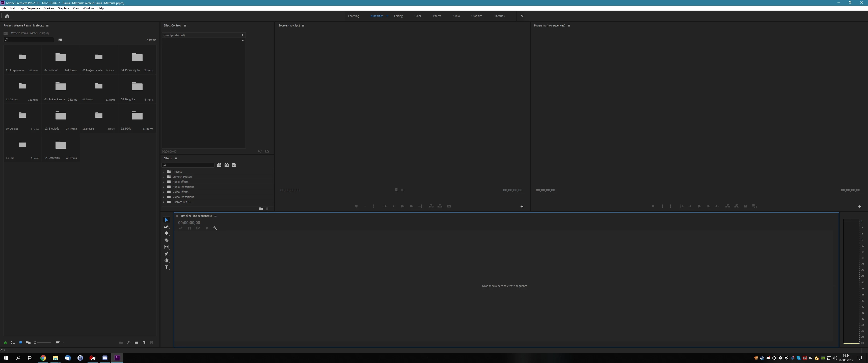
Task: Expand the Audio Transitions folder
Action: [x=164, y=187]
